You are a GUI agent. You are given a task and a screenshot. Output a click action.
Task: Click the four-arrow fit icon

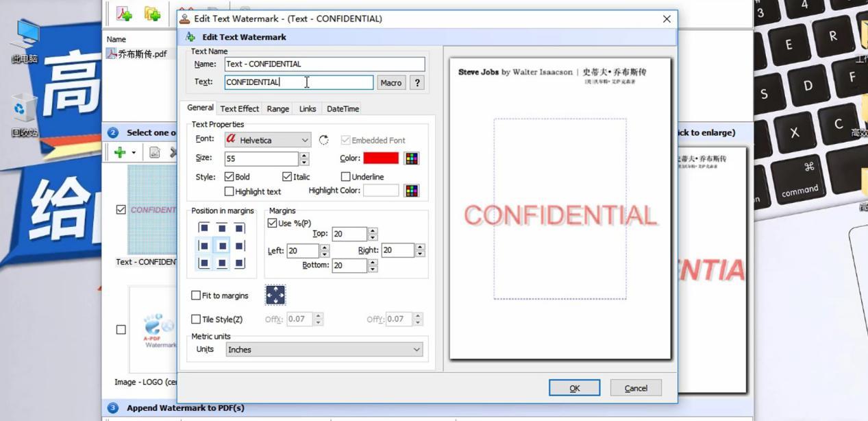275,295
